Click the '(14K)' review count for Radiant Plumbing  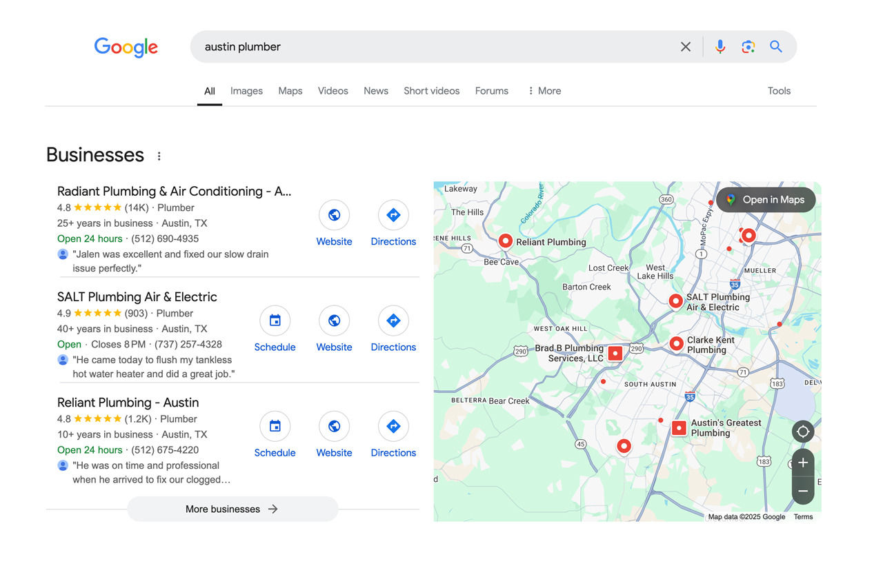(x=137, y=207)
